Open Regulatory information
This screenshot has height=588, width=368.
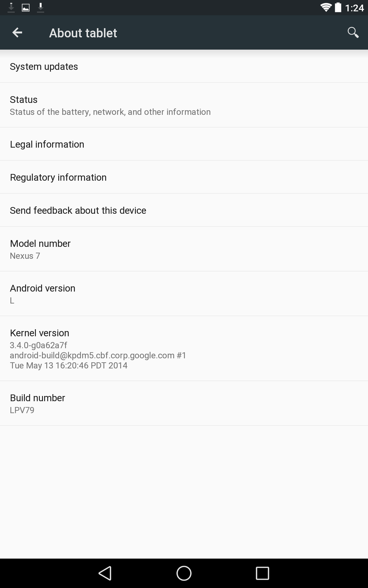pos(184,177)
